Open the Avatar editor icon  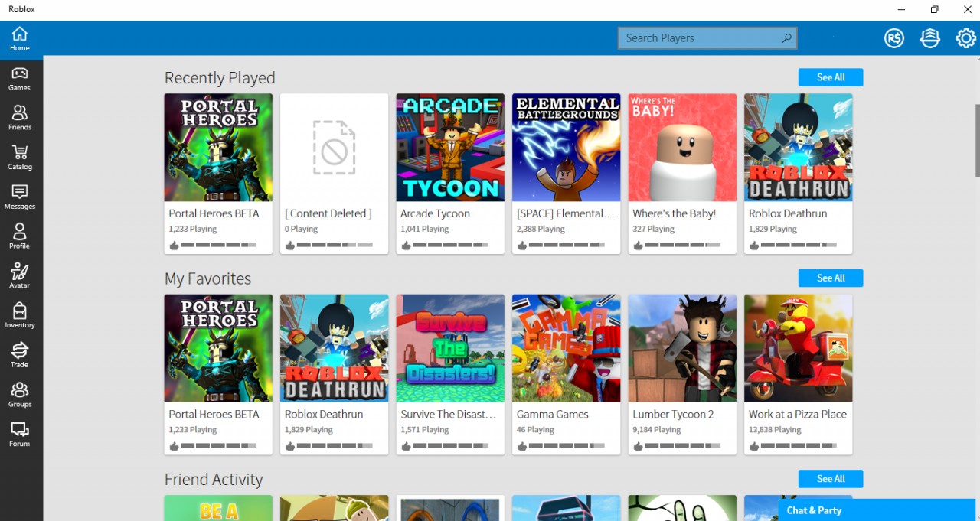click(20, 276)
